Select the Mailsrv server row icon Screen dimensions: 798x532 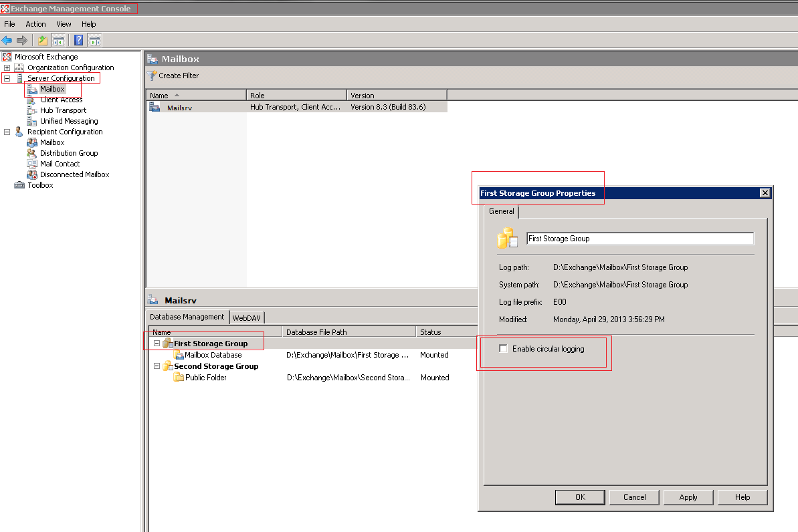(155, 107)
